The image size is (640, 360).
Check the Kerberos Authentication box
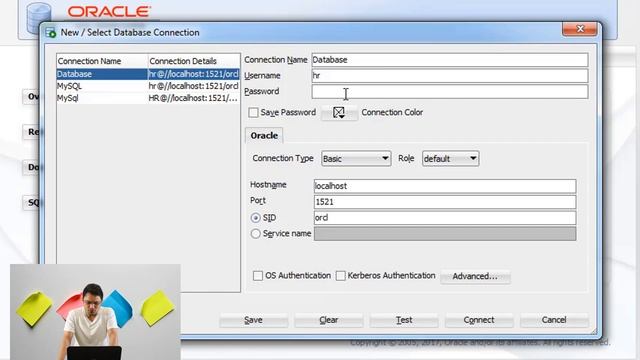point(340,276)
